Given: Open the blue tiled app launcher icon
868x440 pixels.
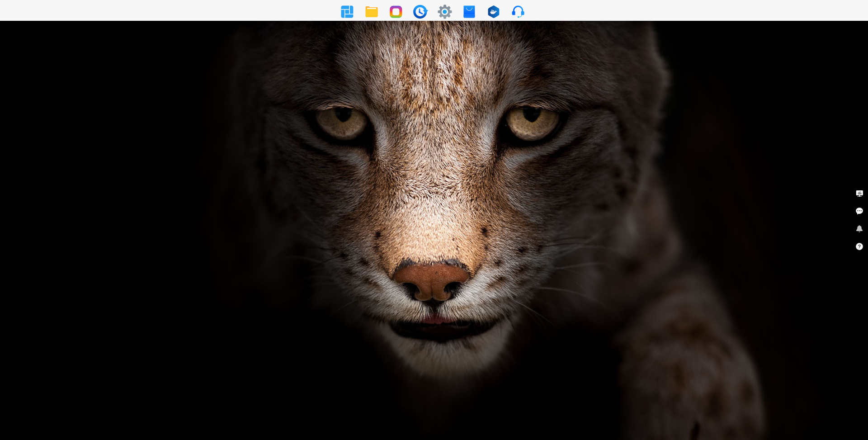Looking at the screenshot, I should pyautogui.click(x=347, y=12).
